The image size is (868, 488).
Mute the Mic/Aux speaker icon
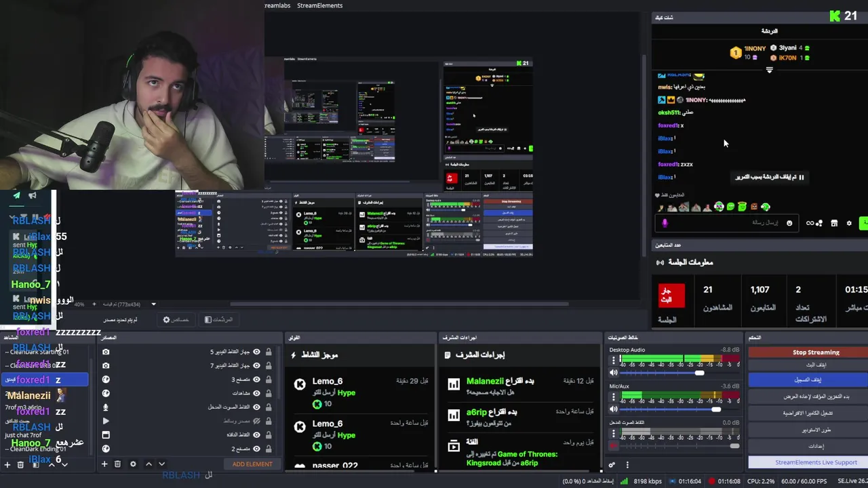614,409
